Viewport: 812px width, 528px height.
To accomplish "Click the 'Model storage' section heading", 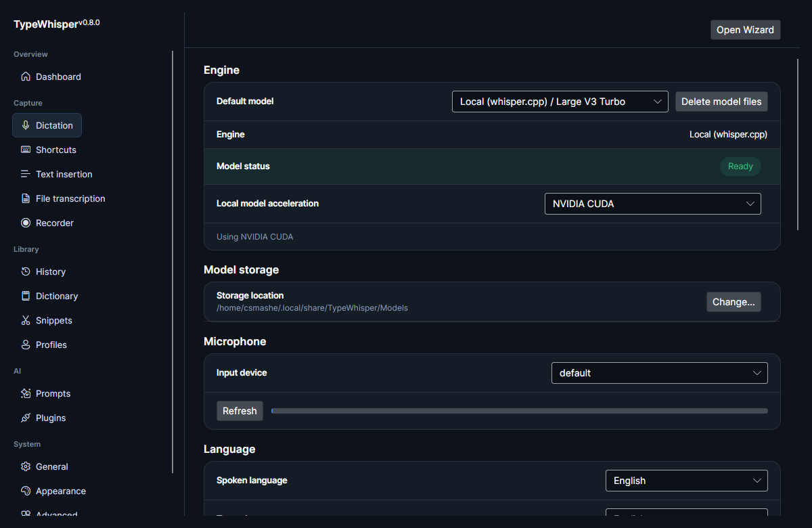I will click(241, 269).
